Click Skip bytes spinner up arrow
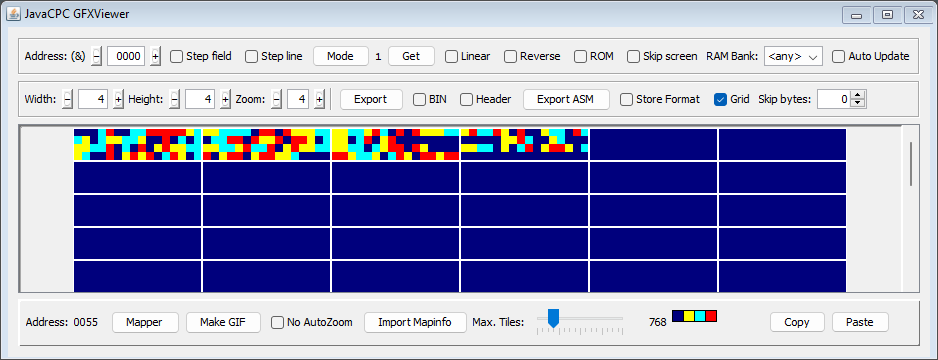 point(859,95)
